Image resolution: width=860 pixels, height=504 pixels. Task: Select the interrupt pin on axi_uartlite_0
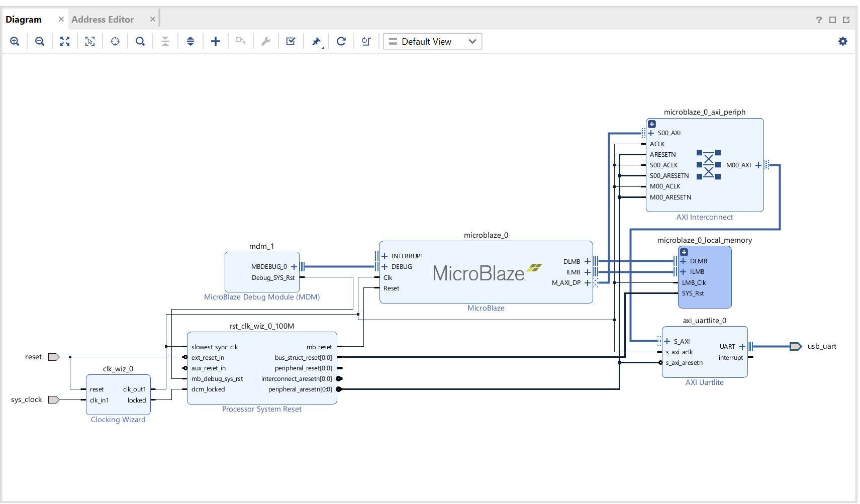[731, 358]
